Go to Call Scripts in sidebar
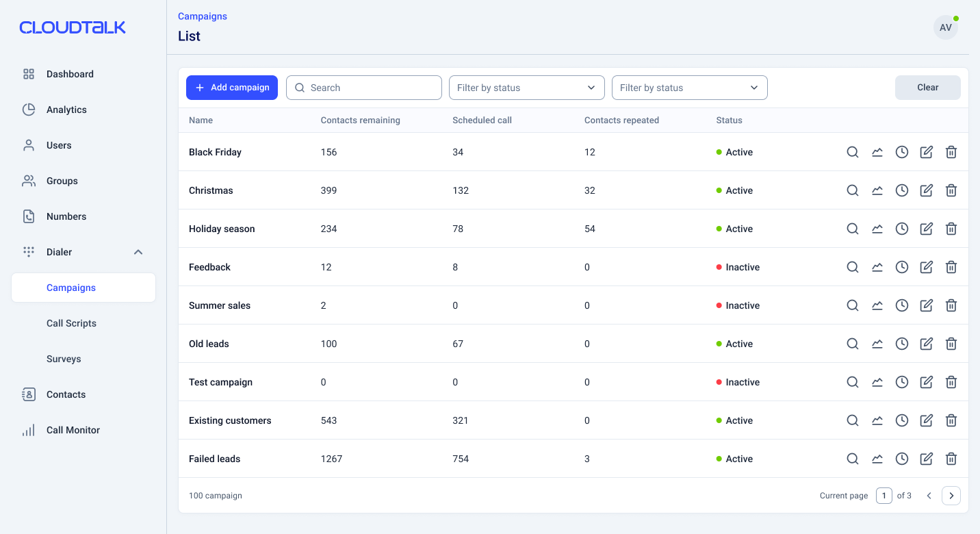Viewport: 980px width, 534px height. point(71,323)
